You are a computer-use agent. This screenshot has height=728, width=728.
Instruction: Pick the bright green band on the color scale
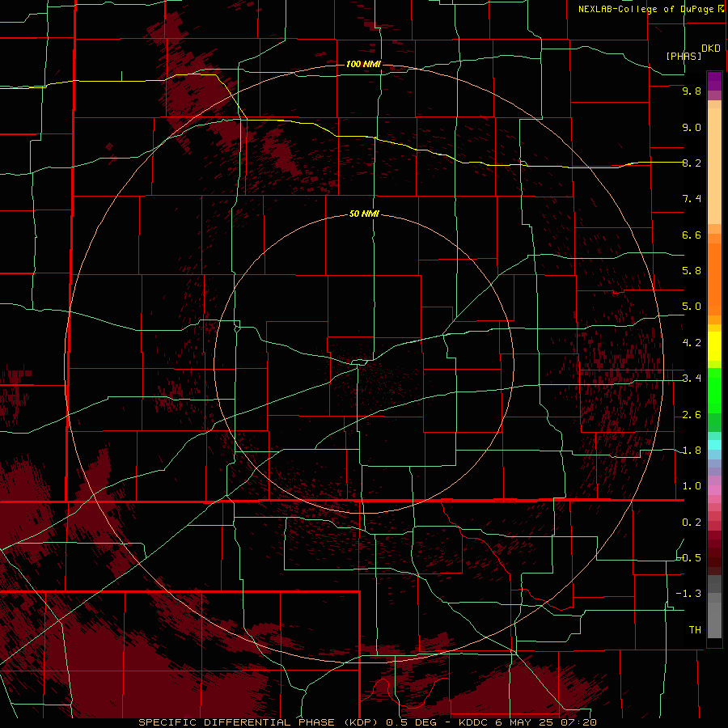point(714,392)
